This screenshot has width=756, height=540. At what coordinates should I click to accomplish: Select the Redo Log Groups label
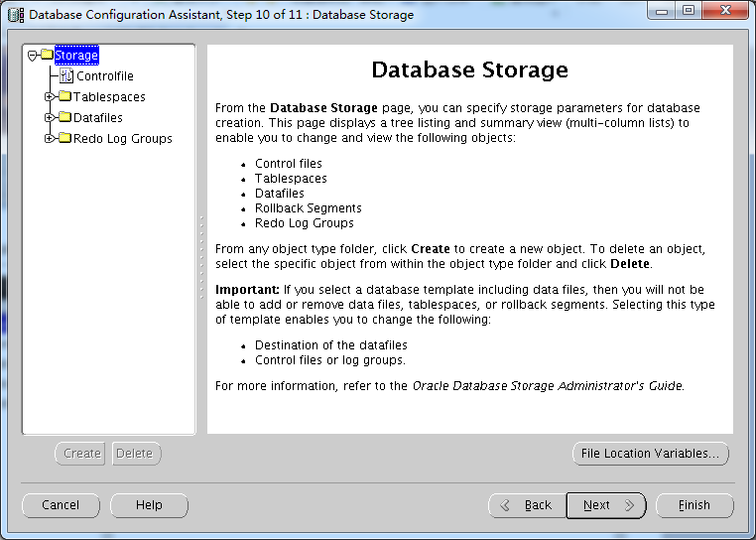(x=122, y=139)
